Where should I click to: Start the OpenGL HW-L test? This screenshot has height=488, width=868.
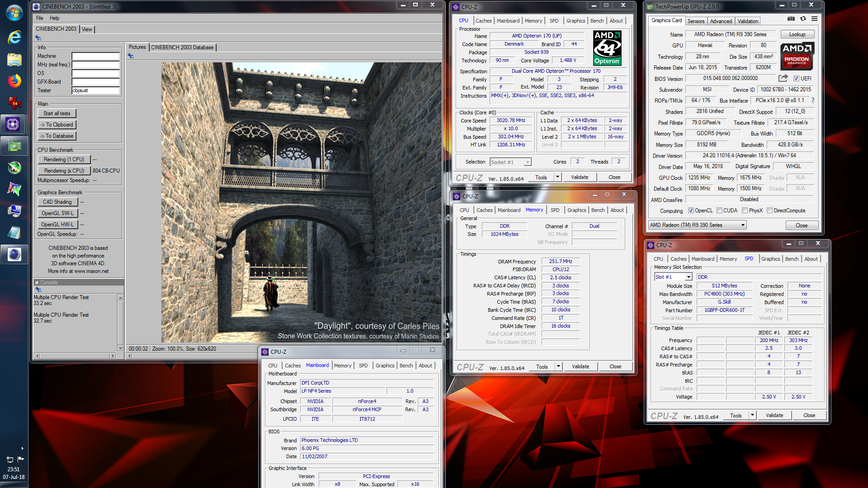click(58, 225)
